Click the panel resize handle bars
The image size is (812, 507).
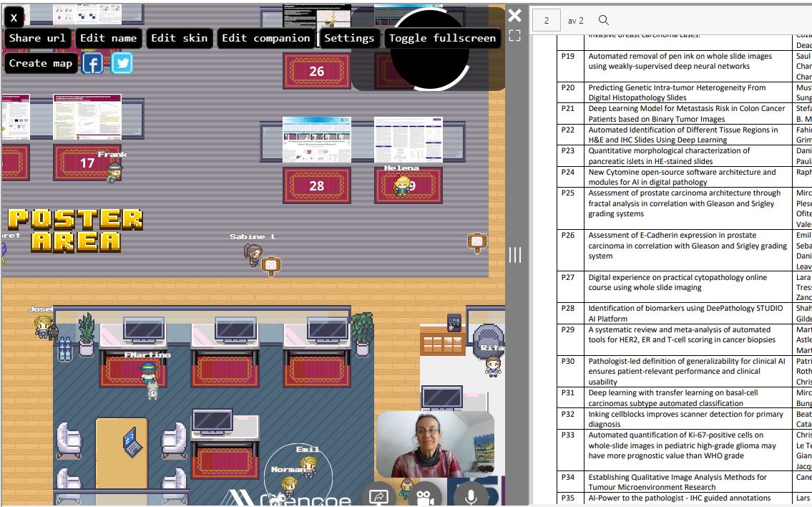pyautogui.click(x=515, y=254)
